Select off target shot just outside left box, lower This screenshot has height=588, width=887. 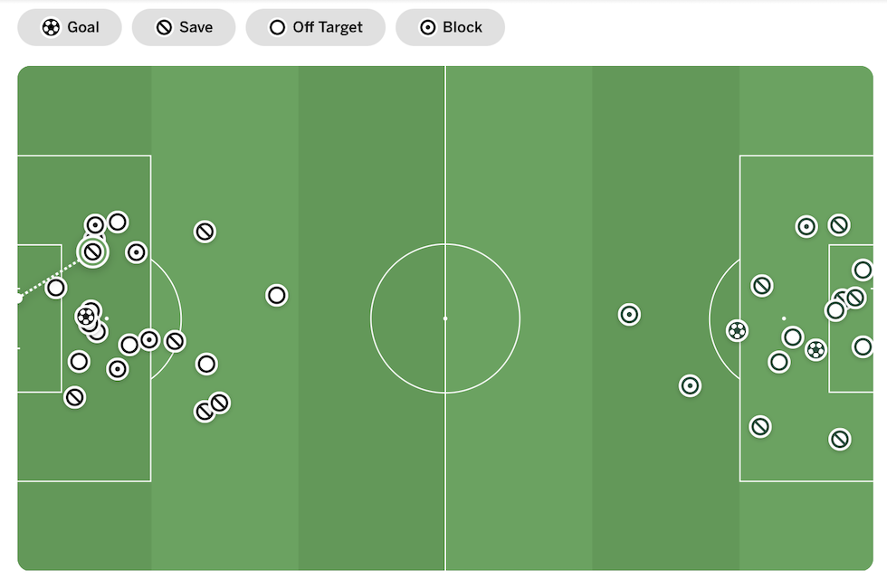(x=206, y=364)
